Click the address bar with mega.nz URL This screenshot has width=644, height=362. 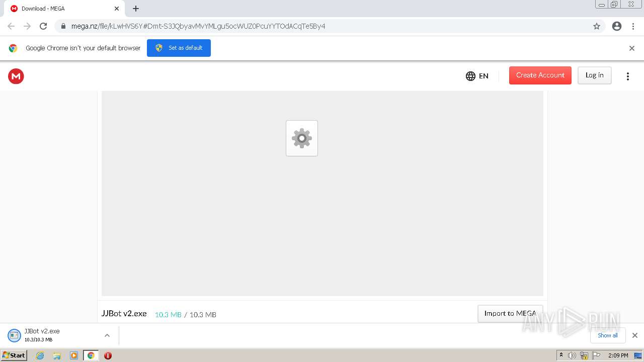pyautogui.click(x=329, y=26)
